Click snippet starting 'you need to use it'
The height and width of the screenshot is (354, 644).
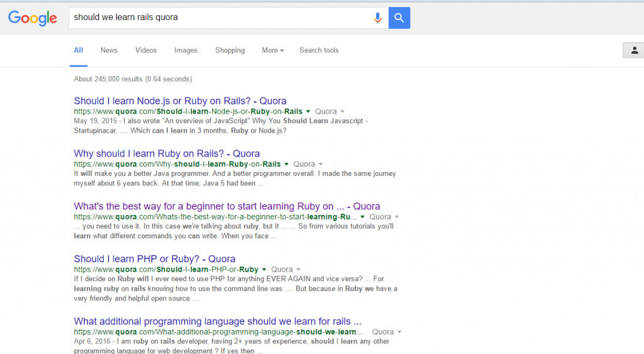coord(234,231)
